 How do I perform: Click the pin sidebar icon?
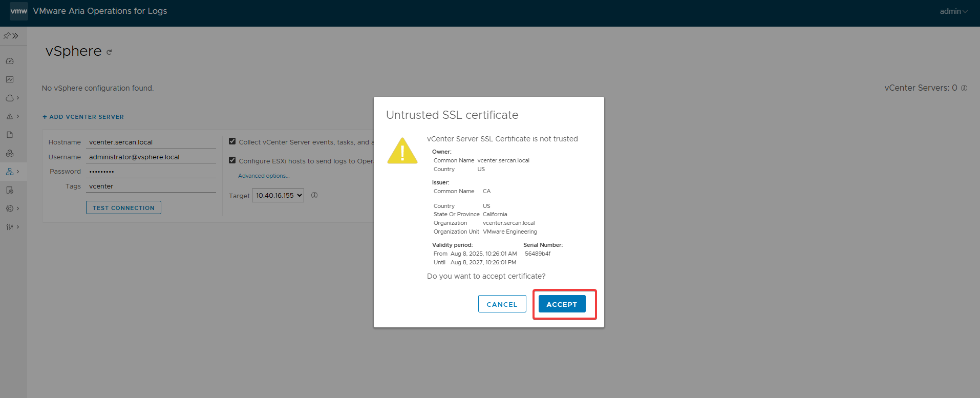(7, 36)
